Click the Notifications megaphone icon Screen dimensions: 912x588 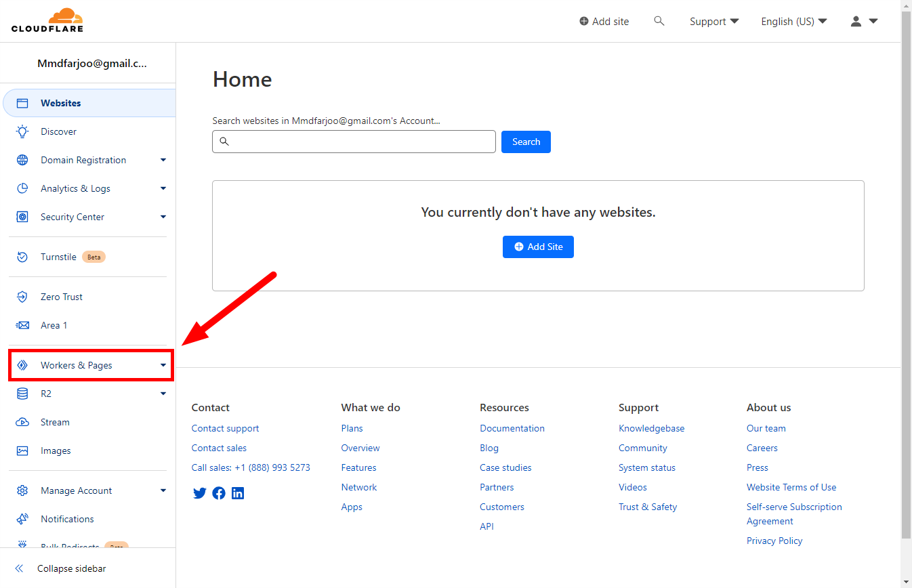point(22,519)
